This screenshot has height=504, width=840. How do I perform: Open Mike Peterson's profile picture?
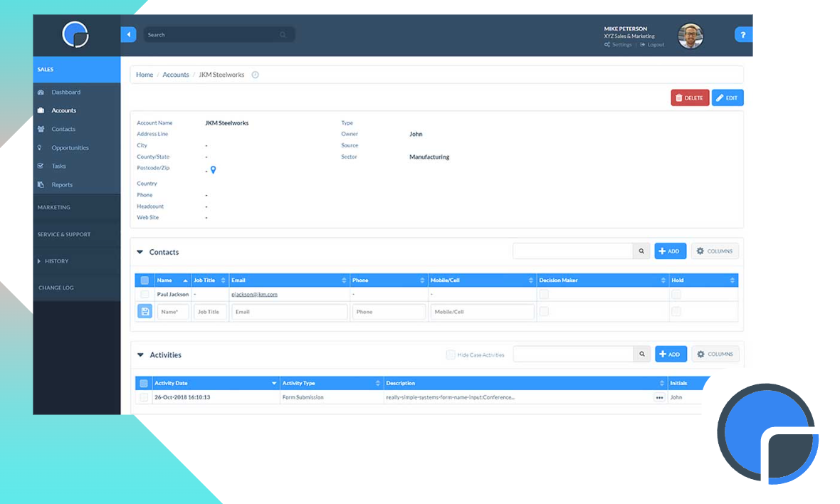[691, 36]
